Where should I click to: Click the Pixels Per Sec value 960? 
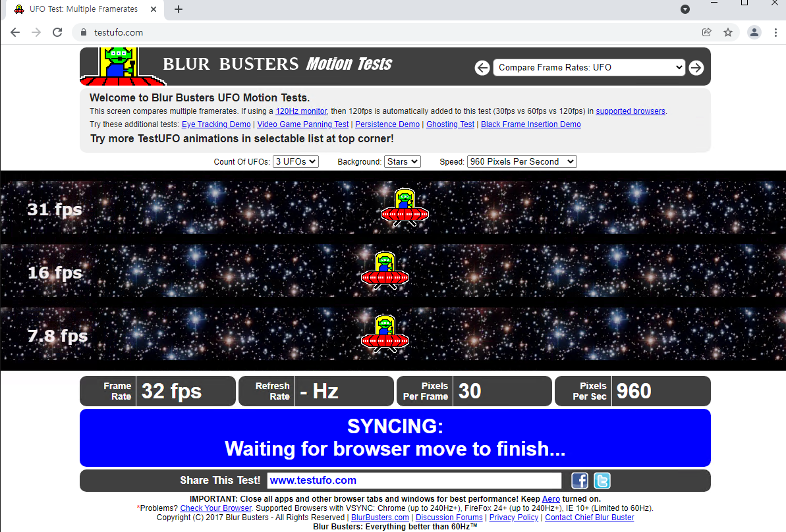coord(634,391)
